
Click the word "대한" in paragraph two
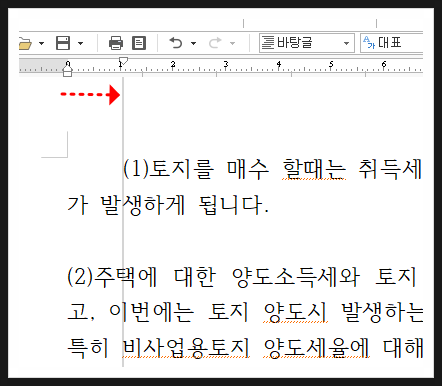(x=195, y=277)
